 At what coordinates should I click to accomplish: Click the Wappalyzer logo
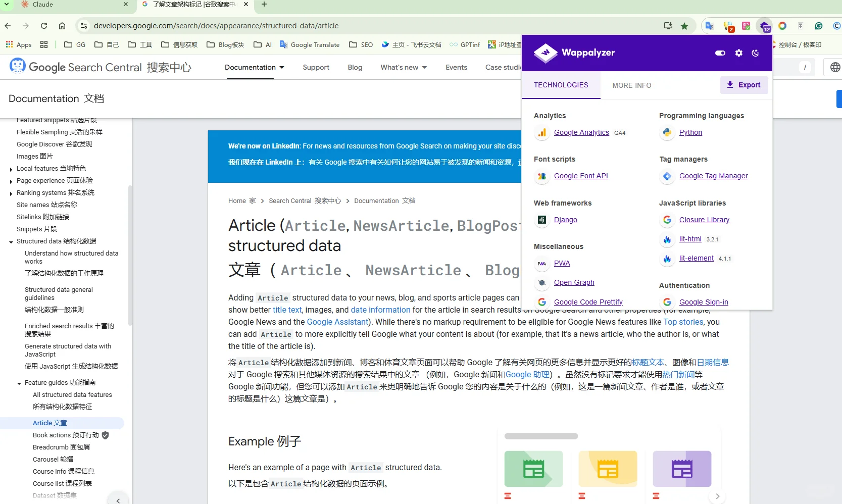pos(574,53)
